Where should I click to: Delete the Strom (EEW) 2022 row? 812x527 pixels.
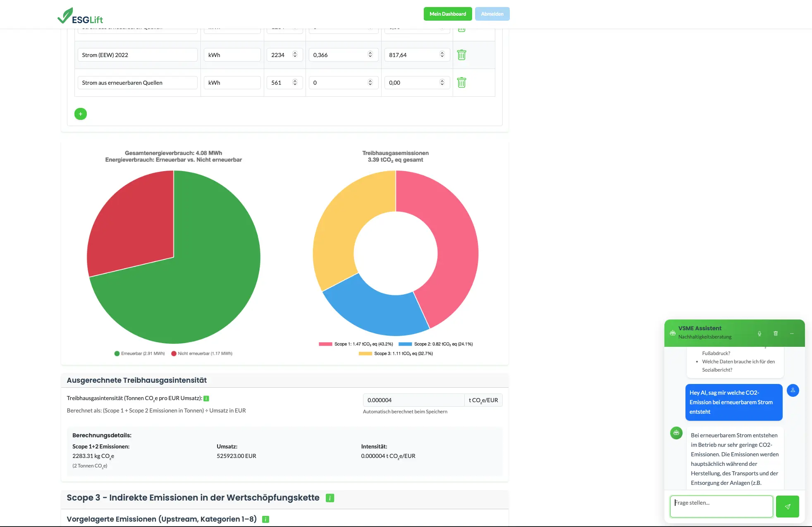pyautogui.click(x=461, y=55)
